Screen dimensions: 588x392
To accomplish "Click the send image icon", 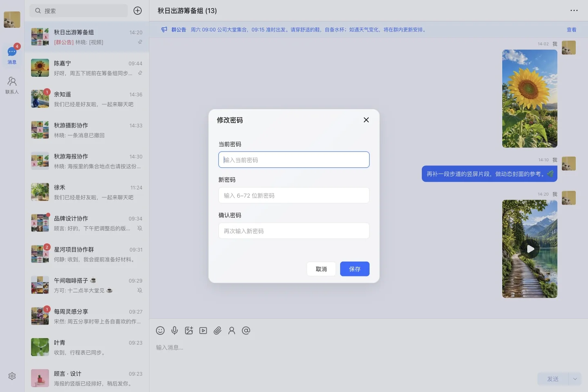I will [x=189, y=331].
